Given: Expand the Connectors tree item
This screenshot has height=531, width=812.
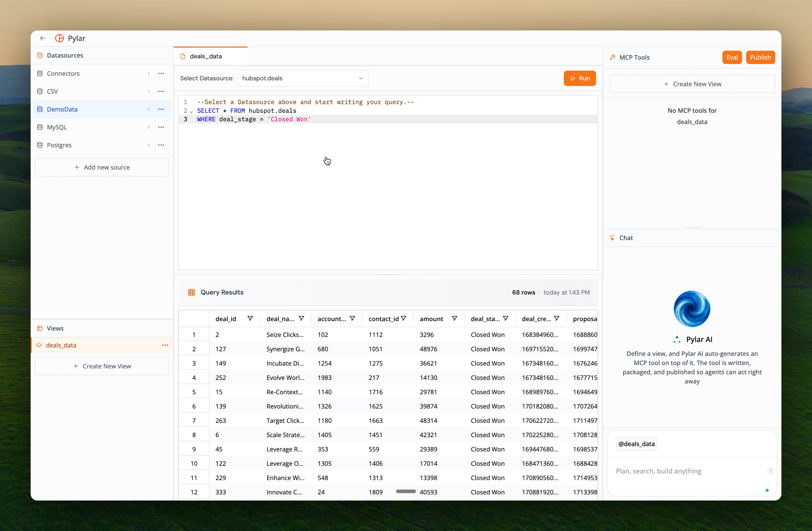Looking at the screenshot, I should coord(149,73).
